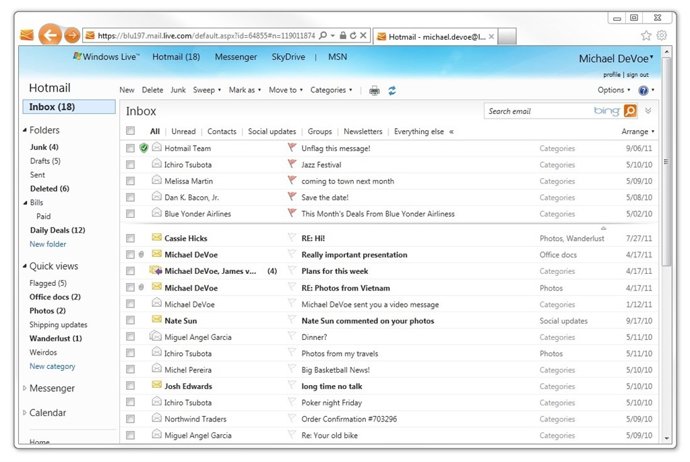This screenshot has height=462, width=690.
Task: Click the refresh icon next to print
Action: click(x=392, y=90)
